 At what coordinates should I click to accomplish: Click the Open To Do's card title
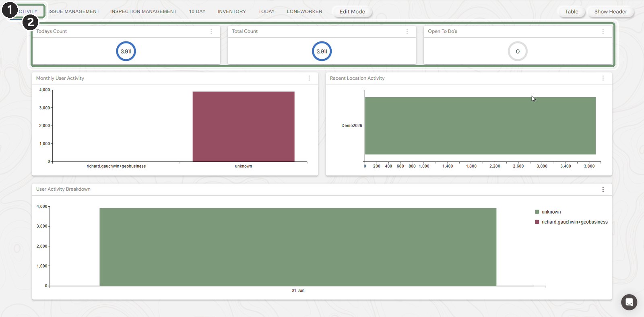[442, 31]
